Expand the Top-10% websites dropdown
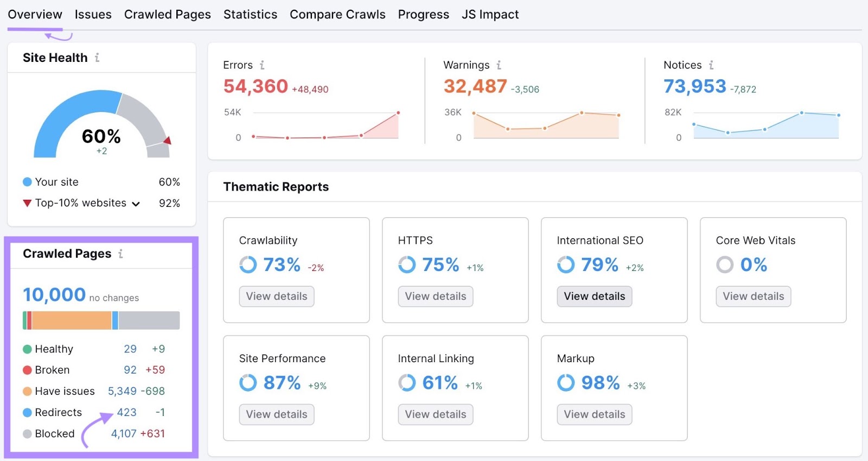The image size is (868, 461). tap(136, 204)
